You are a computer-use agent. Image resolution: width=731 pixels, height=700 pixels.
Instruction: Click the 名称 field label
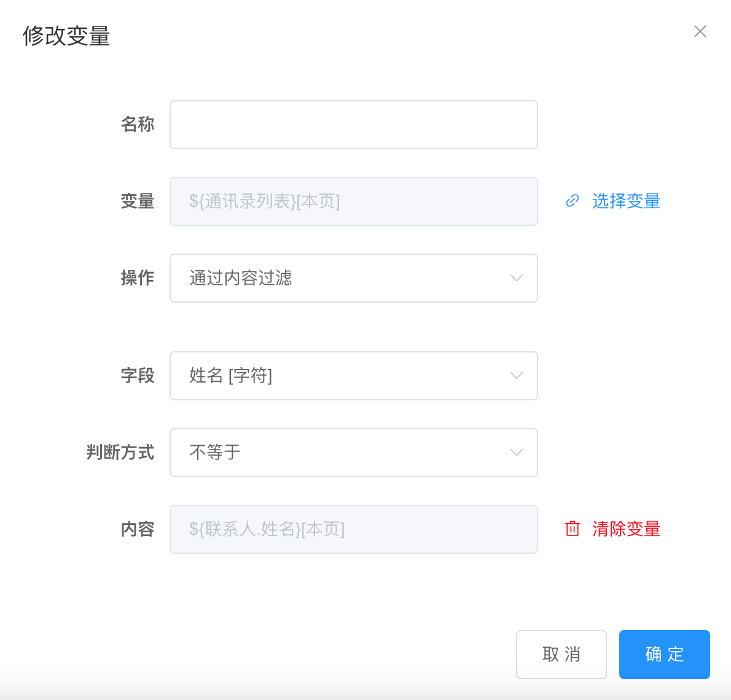point(138,125)
